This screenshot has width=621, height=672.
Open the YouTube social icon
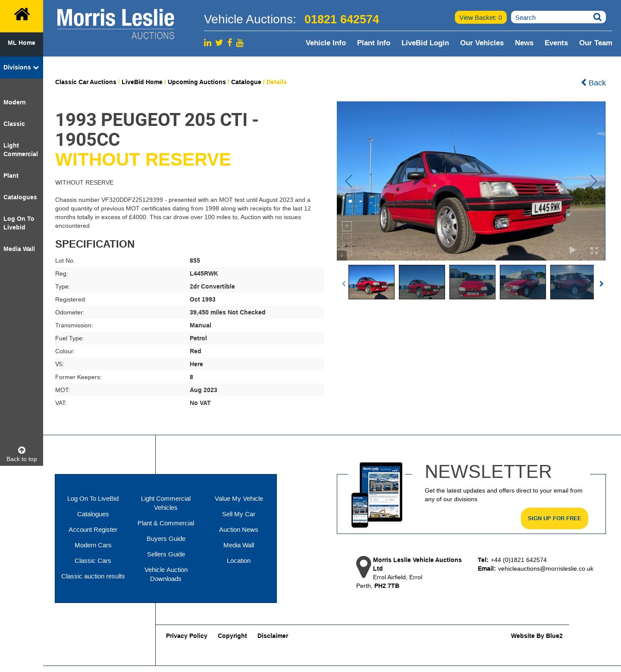click(240, 42)
